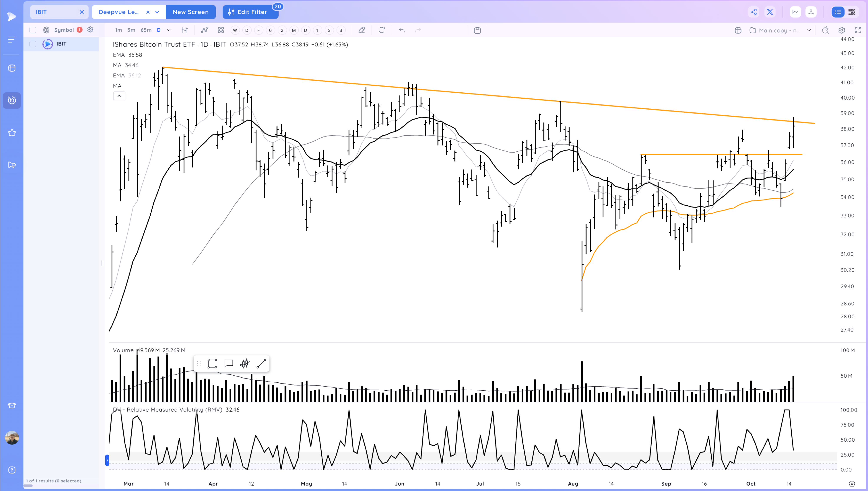Check the IBIT row checkbox
This screenshot has width=868, height=491.
coord(33,44)
